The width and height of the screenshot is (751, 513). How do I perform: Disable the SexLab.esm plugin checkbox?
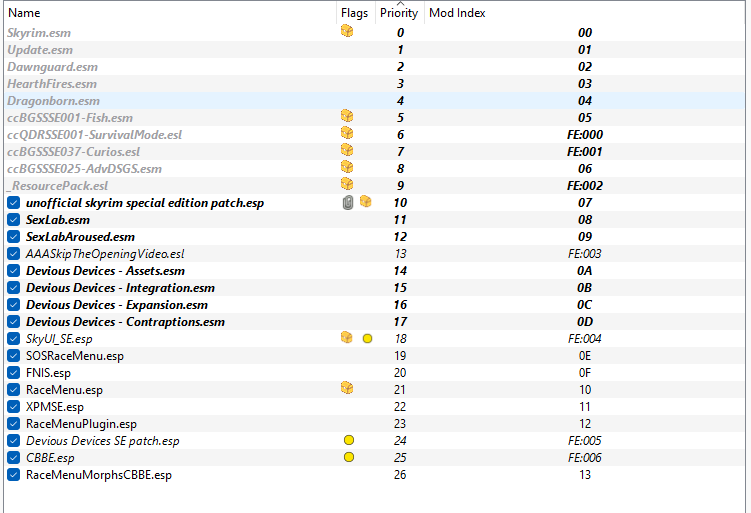14,220
